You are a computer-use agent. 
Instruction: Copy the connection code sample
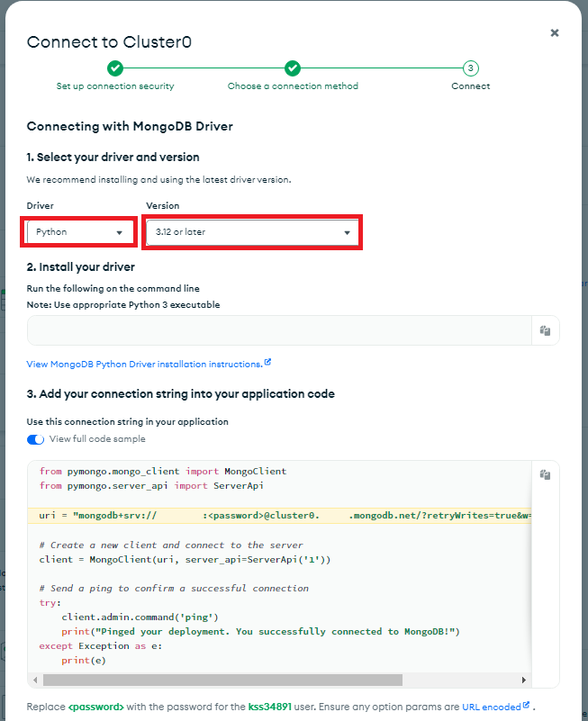click(545, 474)
